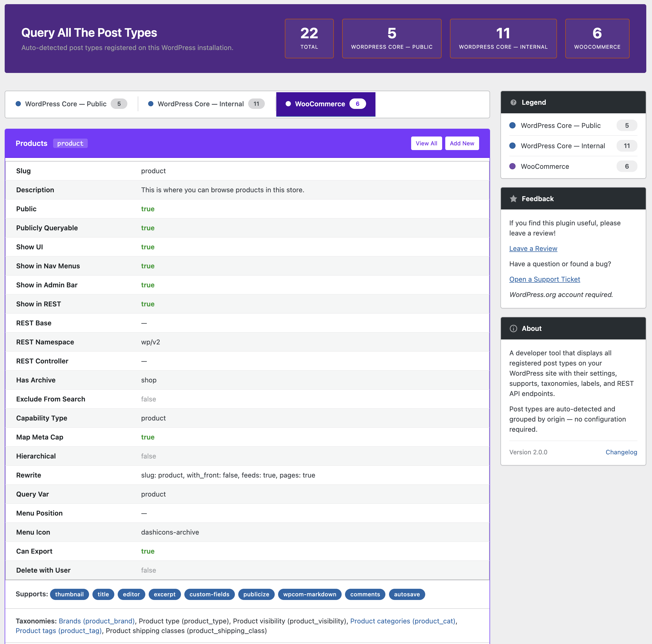Click the purple WooCommerce legend dot
Viewport: 652px width, 644px height.
(512, 166)
